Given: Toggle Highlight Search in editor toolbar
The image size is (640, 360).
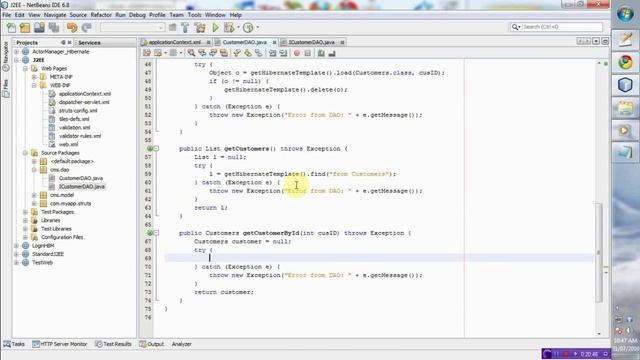Looking at the screenshot, I should pyautogui.click(x=224, y=53).
